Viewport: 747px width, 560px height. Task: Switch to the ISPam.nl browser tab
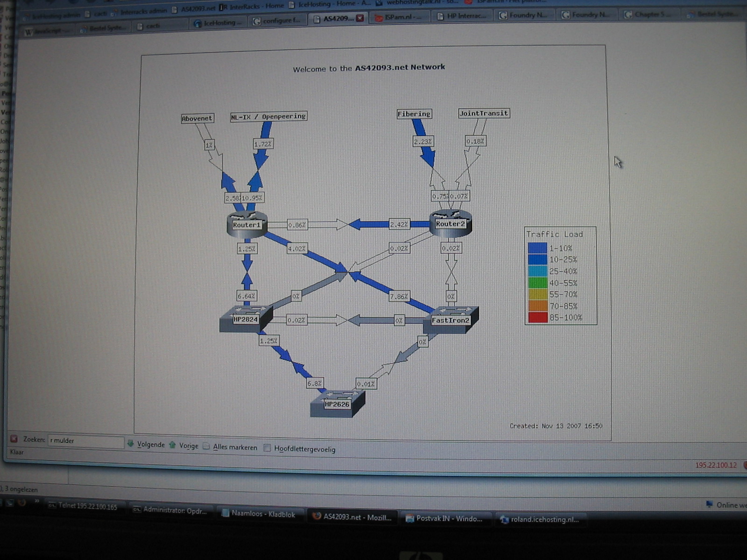(x=400, y=17)
